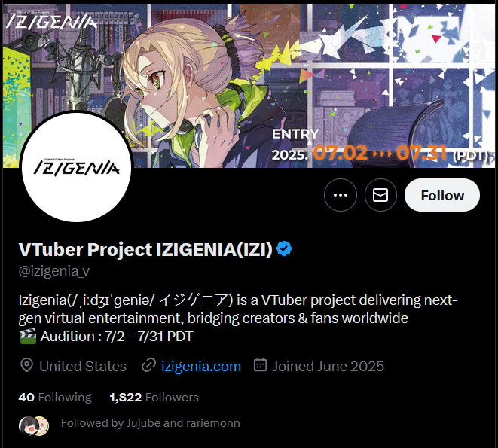Open Followed by Jujube and rariemonn
Viewport: 498px width, 448px height.
pyautogui.click(x=150, y=423)
